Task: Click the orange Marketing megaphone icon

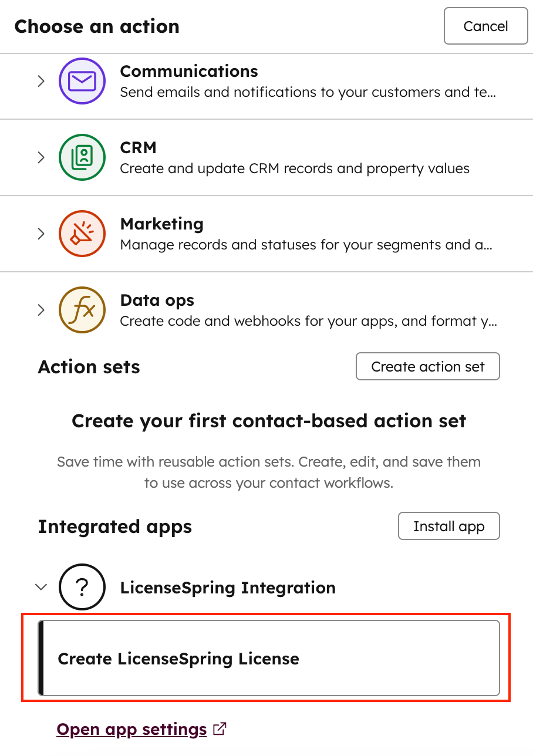Action: point(82,234)
